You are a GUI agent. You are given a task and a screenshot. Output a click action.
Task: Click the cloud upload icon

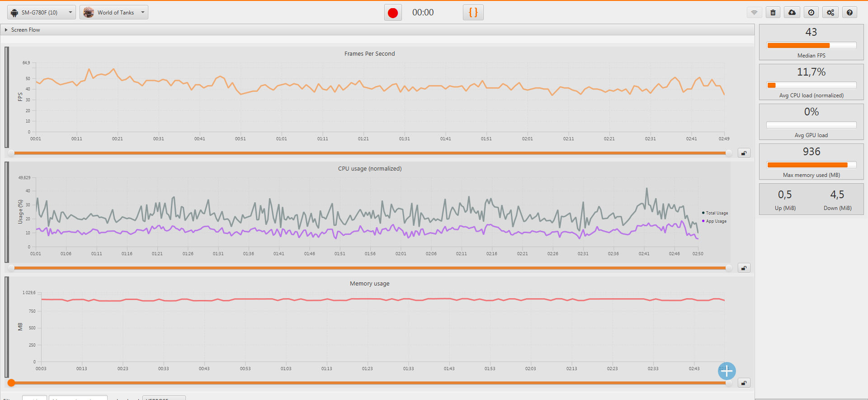[792, 13]
